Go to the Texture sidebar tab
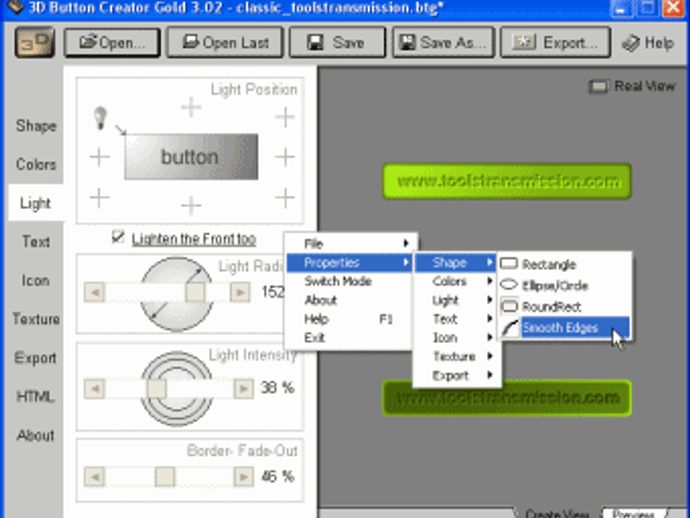The image size is (690, 518). [x=36, y=319]
